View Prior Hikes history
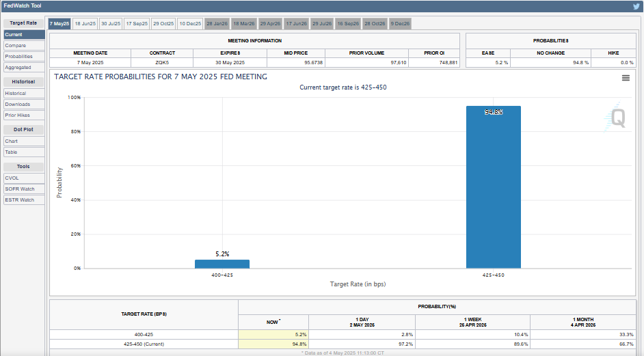This screenshot has height=356, width=644. click(17, 115)
